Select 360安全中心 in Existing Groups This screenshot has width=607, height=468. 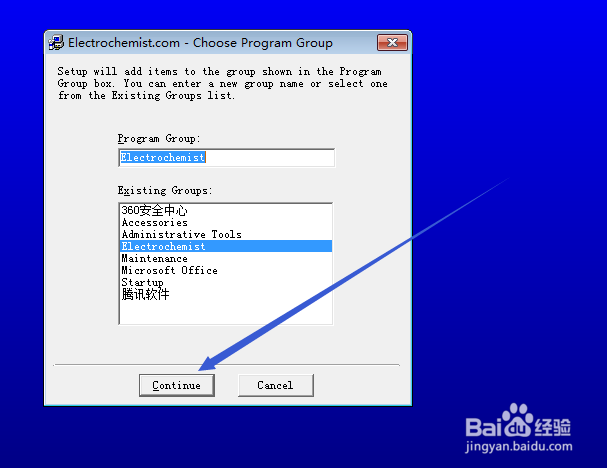226,210
